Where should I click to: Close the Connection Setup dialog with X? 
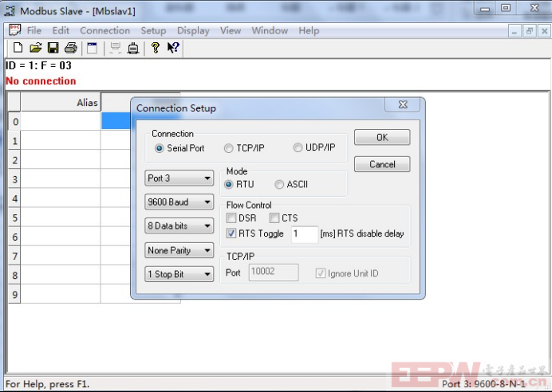[403, 104]
